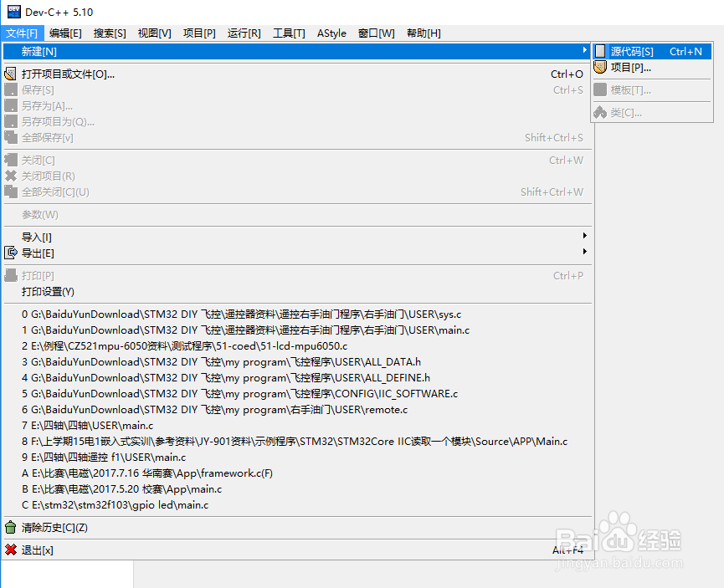Click the Dev-C++ application logo icon
Image resolution: width=724 pixels, height=588 pixels.
14,12
